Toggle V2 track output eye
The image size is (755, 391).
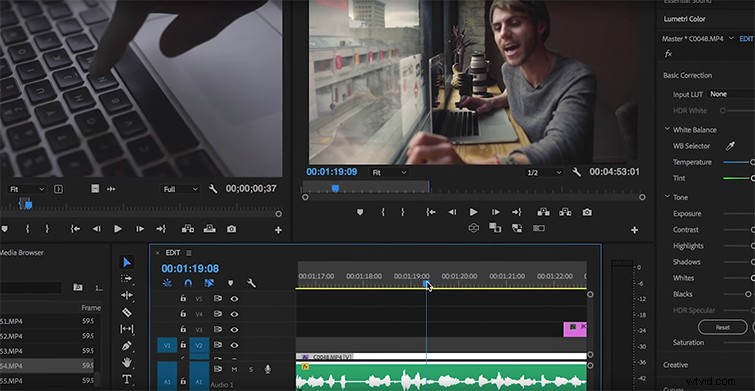234,345
